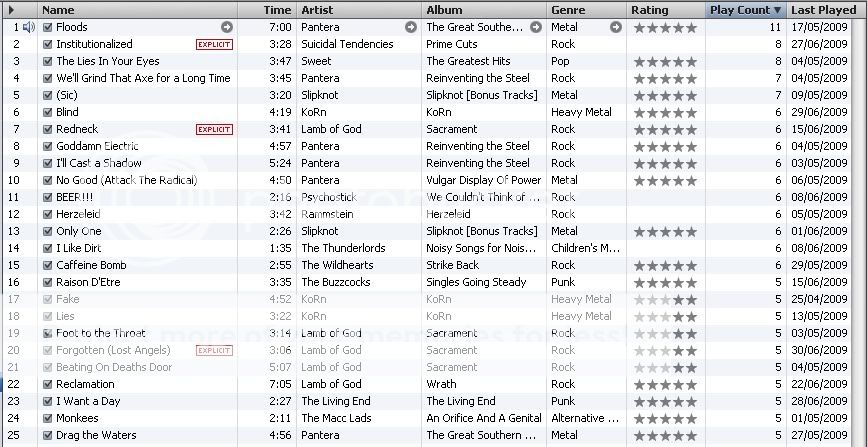Click the Explicit badge on Institutionalized

tap(215, 44)
